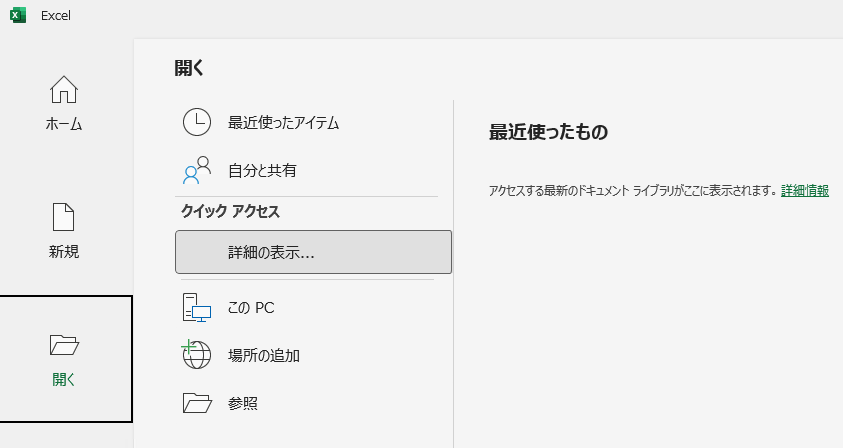
Task: Click the globe icon for adding a place
Action: tap(197, 355)
